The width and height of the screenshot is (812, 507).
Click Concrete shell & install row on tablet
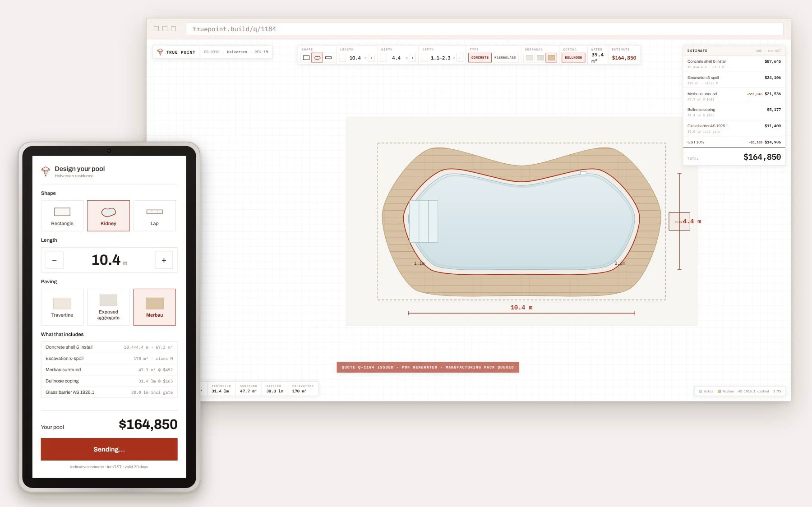point(109,347)
